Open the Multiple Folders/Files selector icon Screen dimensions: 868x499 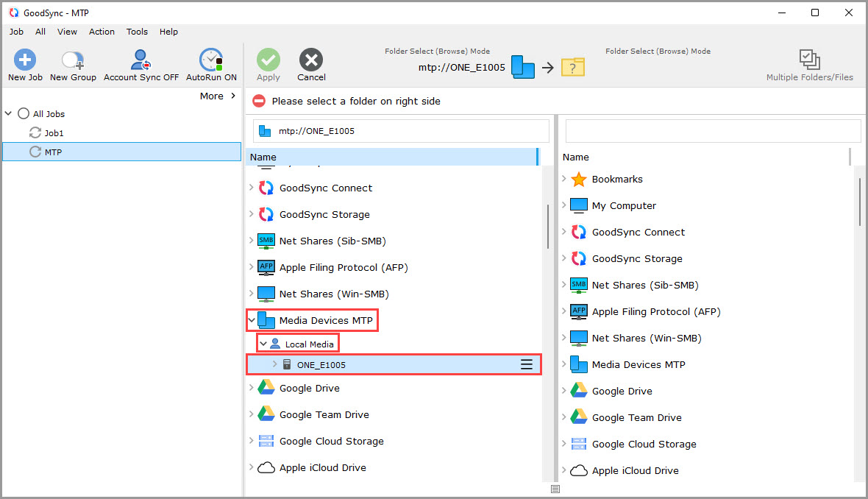(809, 60)
